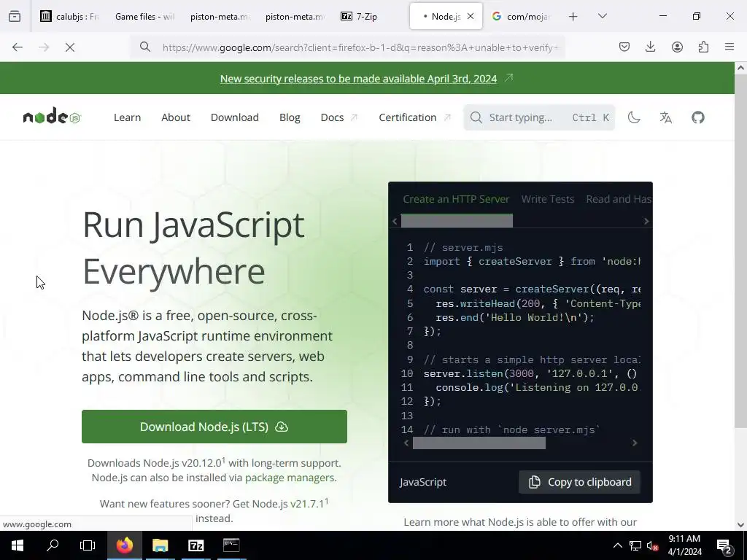Select the Read and Hash code tab
The width and height of the screenshot is (747, 560).
pos(618,199)
